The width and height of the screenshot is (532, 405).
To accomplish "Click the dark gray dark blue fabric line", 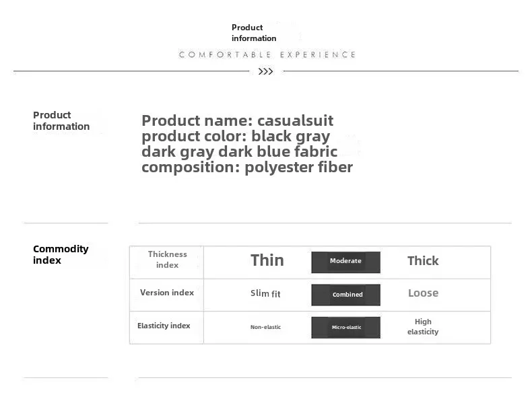I will pos(239,151).
